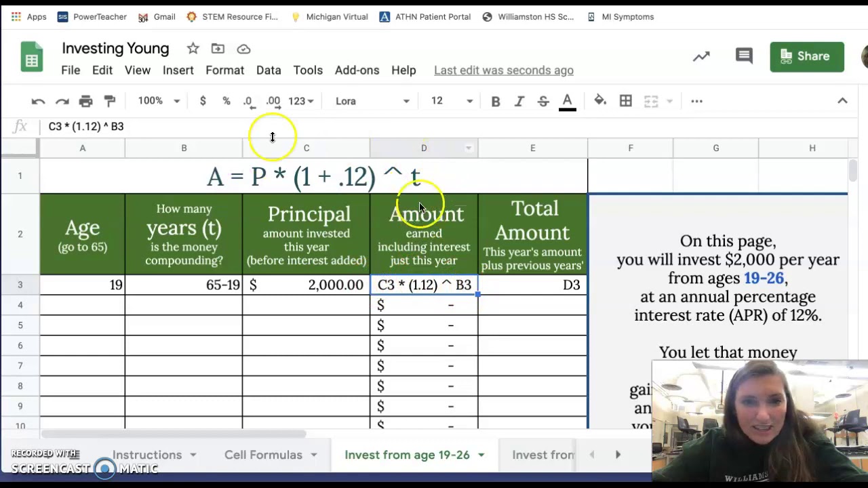The width and height of the screenshot is (868, 488).
Task: Star the Investing Young document
Action: (193, 48)
